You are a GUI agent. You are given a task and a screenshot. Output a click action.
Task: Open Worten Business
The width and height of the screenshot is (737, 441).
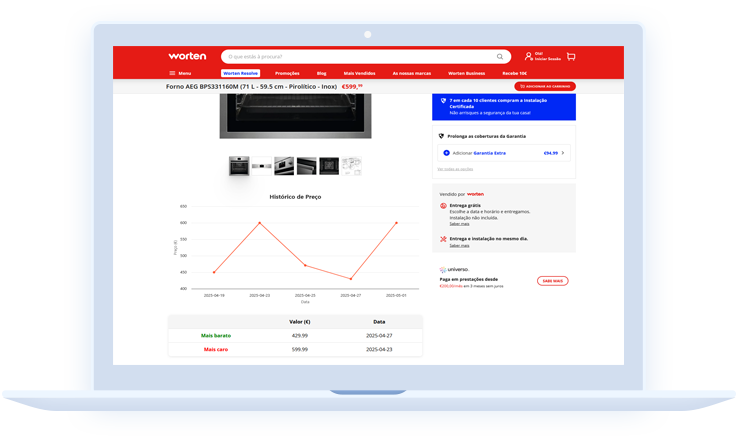466,73
